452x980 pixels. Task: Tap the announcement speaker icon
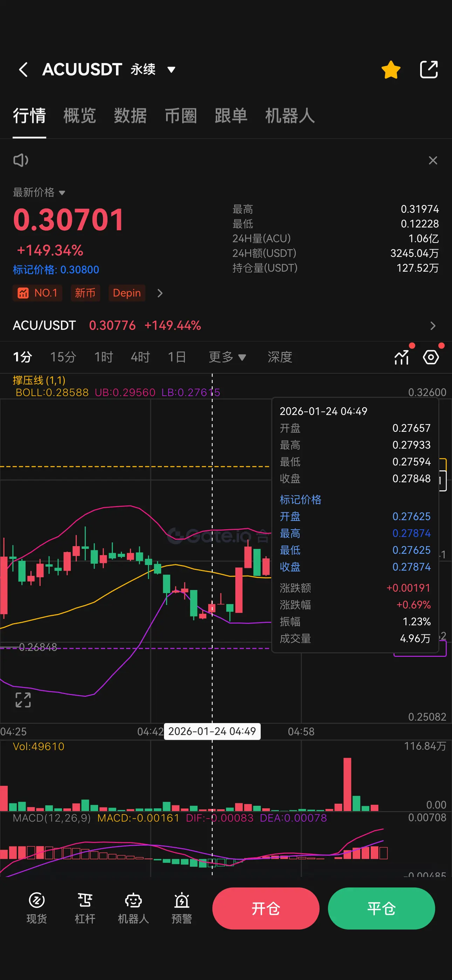coord(21,160)
